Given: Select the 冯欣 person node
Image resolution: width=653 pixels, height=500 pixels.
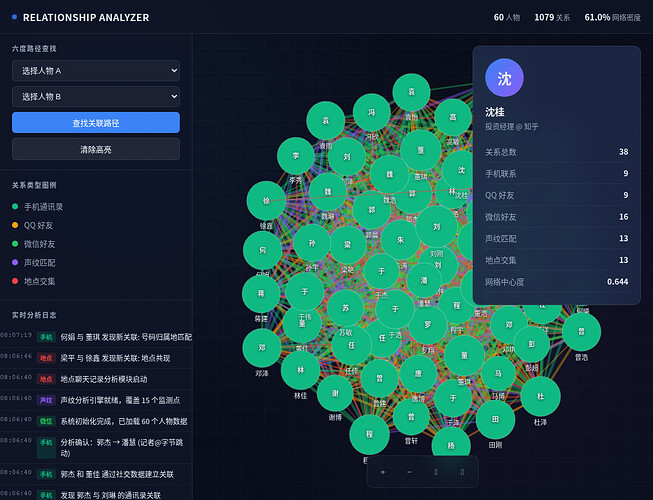Looking at the screenshot, I should pyautogui.click(x=371, y=112).
